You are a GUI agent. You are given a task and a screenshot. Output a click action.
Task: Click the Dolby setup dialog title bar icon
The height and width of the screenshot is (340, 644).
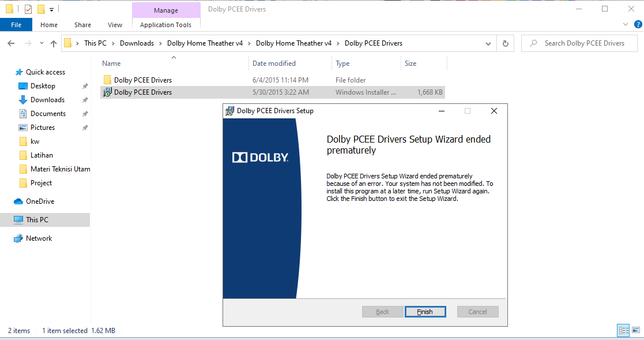229,111
